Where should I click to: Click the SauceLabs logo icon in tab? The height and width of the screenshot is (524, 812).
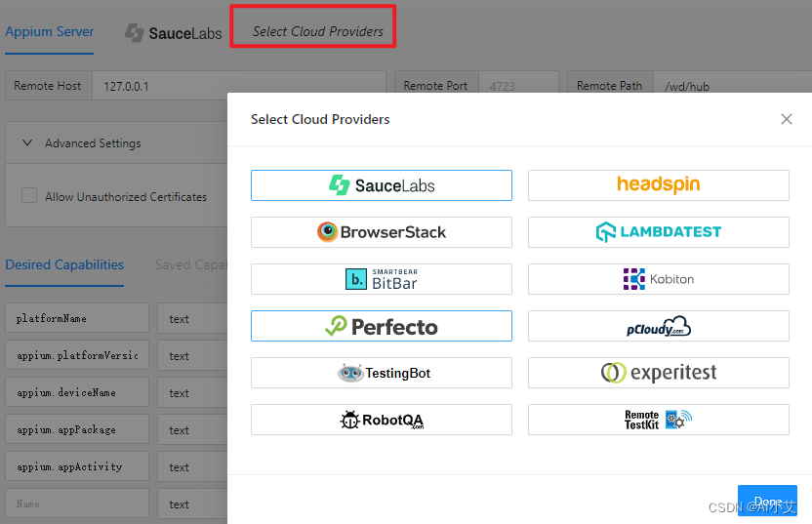point(134,33)
